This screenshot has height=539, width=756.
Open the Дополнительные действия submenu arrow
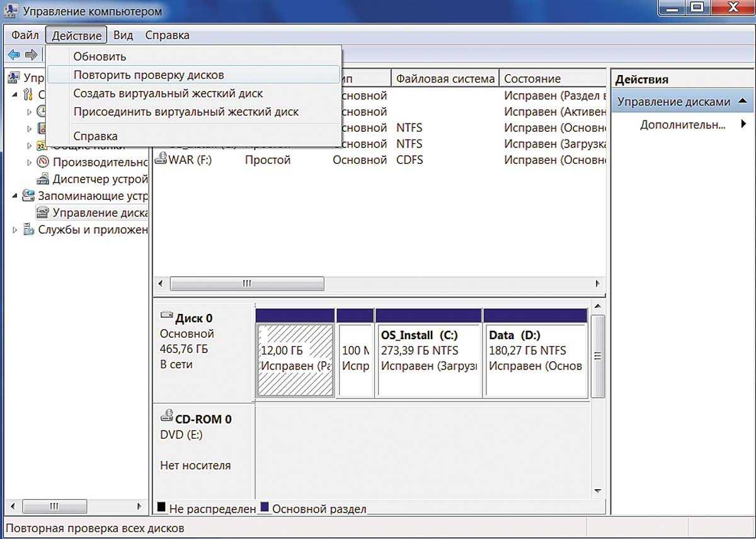coord(743,124)
